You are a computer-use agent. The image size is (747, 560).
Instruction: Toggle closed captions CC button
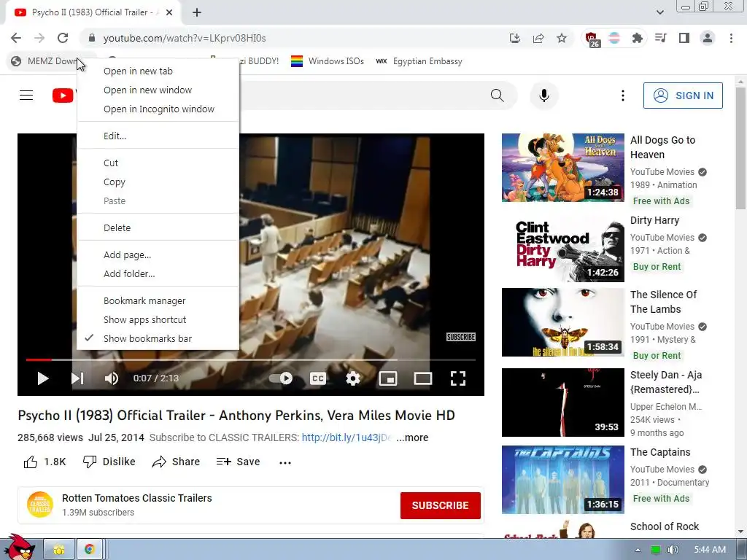[x=318, y=378]
